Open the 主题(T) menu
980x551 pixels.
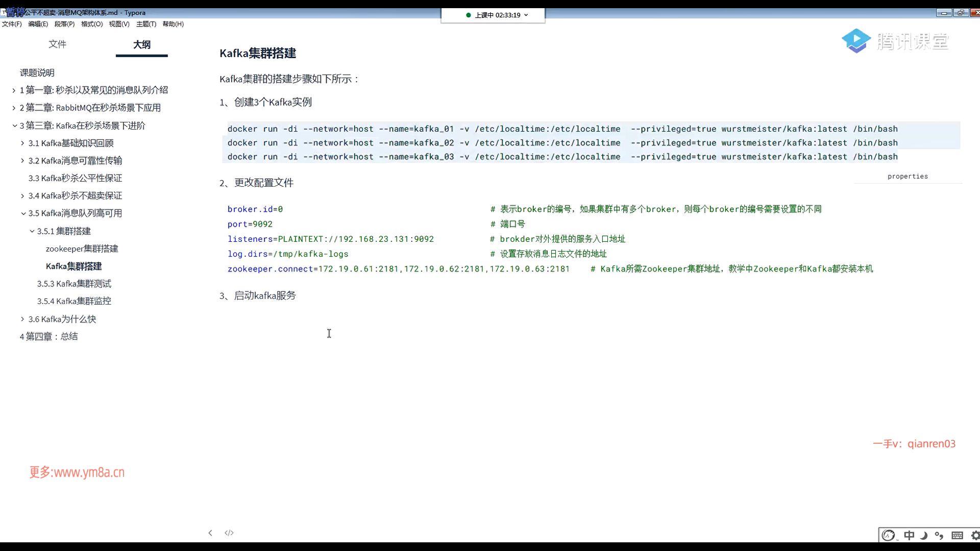(146, 24)
